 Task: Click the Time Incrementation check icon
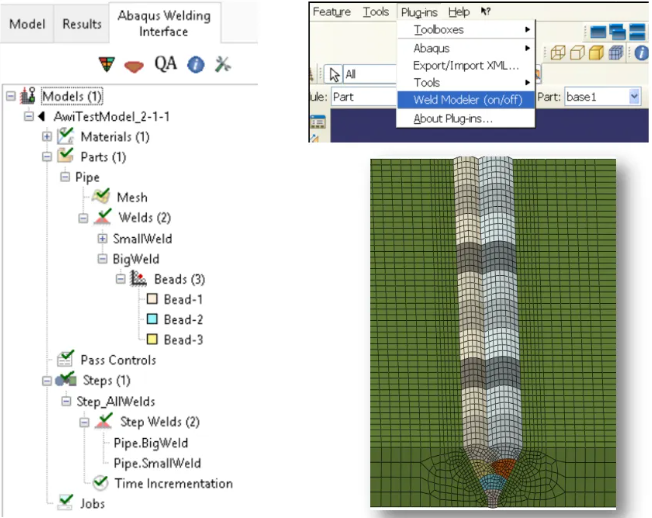point(100,483)
